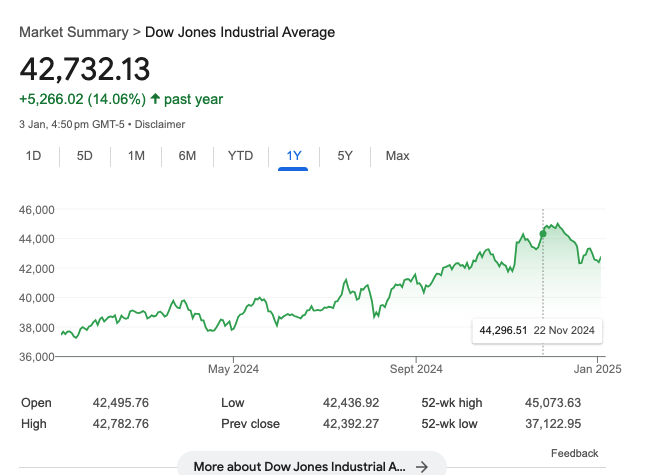Click the Dow Jones Industrial Average title
The image size is (655, 475).
coord(240,32)
